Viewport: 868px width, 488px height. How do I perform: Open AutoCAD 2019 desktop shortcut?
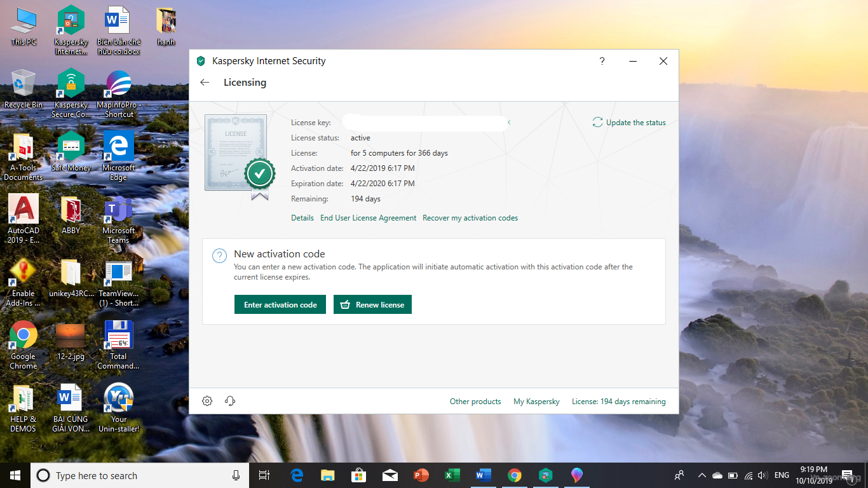coord(24,213)
